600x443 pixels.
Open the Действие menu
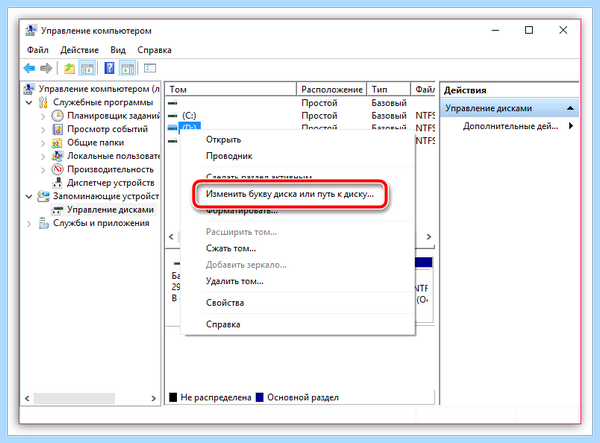(79, 50)
